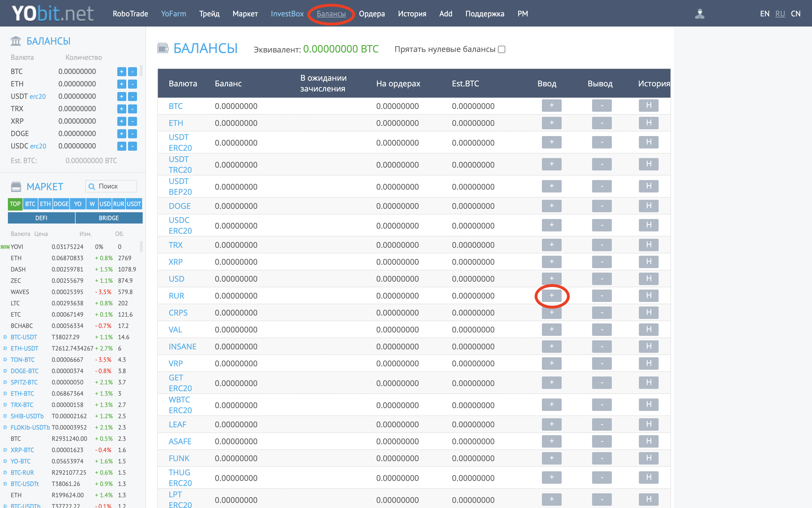The image size is (812, 508).
Task: Click the YObit.net logo
Action: pos(53,14)
